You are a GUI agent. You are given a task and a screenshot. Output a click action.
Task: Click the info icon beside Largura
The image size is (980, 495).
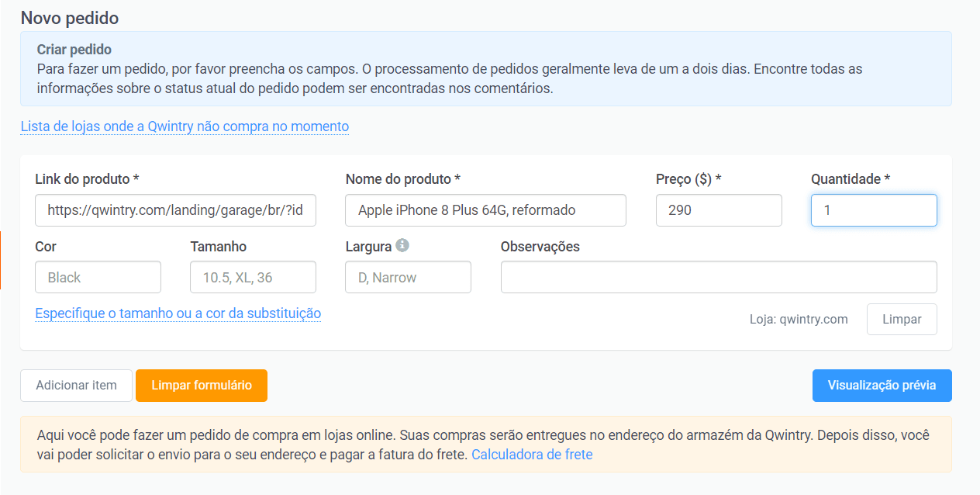coord(404,246)
